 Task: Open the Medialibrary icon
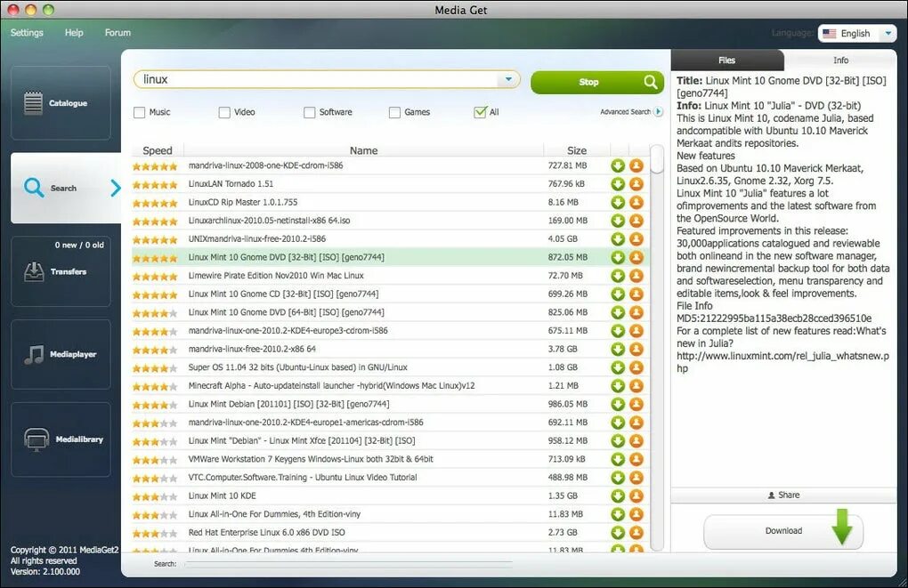(36, 439)
